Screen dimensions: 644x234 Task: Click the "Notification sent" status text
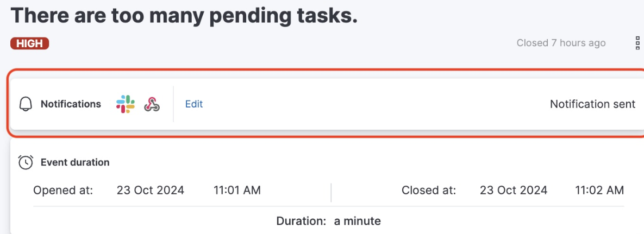592,104
